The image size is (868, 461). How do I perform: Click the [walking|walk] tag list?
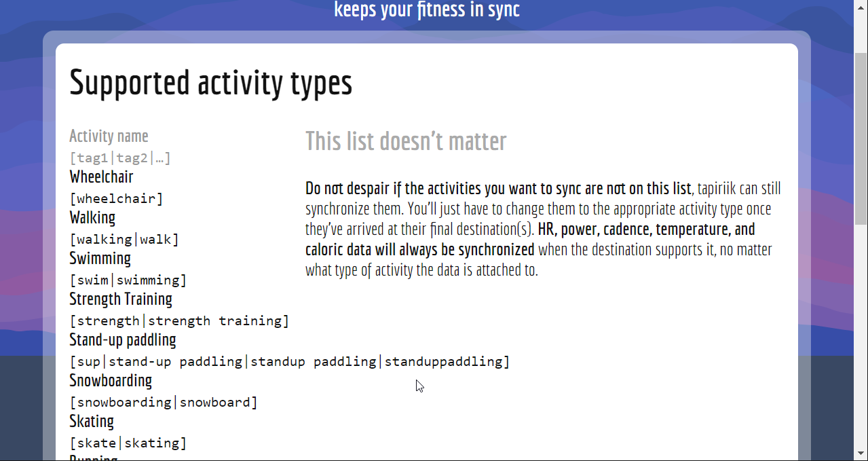pyautogui.click(x=125, y=239)
